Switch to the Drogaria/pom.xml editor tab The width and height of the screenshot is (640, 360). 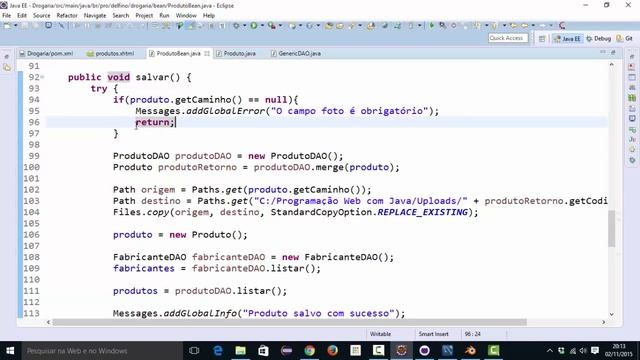(x=47, y=53)
